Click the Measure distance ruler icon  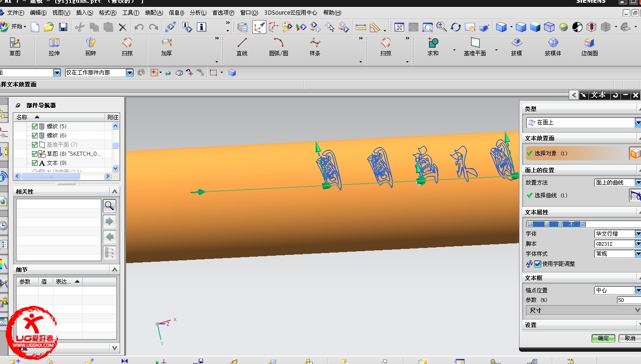point(360,27)
